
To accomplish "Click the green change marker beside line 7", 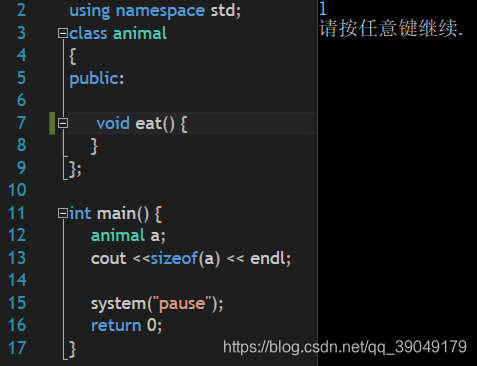I will click(x=52, y=123).
